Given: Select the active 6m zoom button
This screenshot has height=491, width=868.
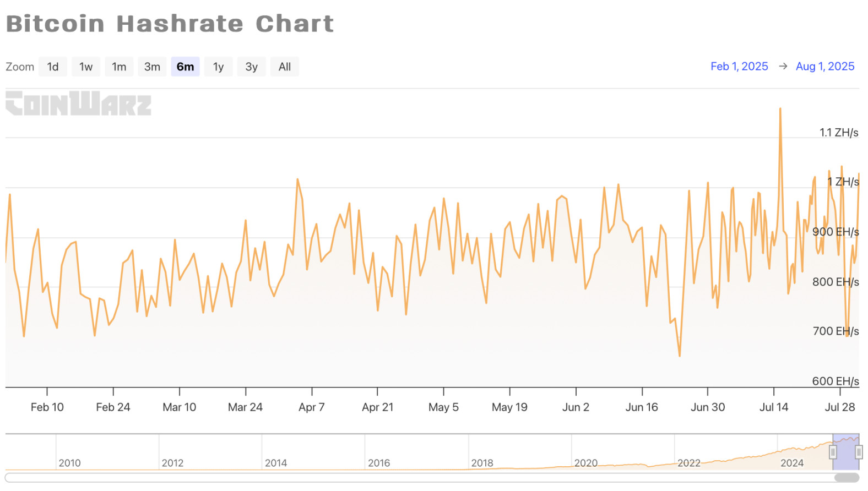Looking at the screenshot, I should (x=185, y=67).
